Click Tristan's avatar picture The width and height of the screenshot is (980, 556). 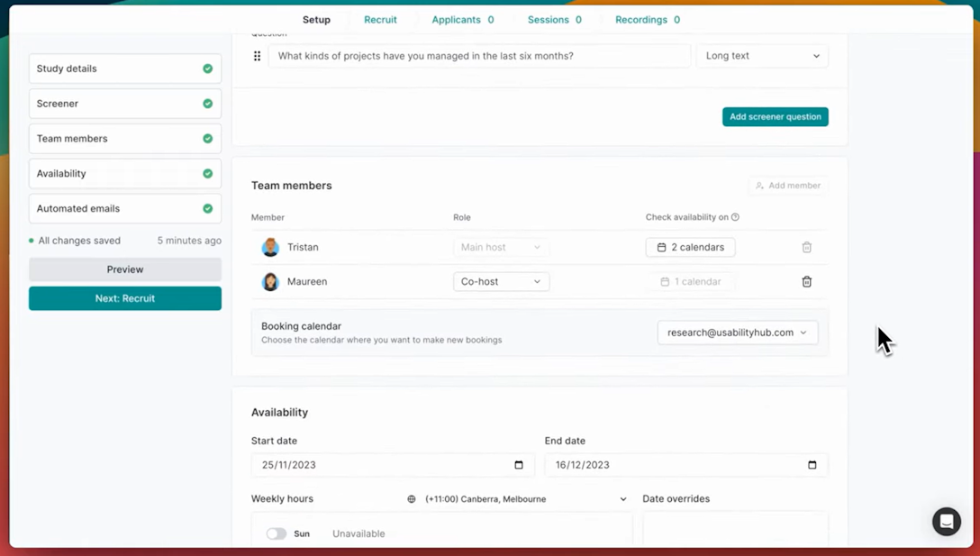(271, 247)
